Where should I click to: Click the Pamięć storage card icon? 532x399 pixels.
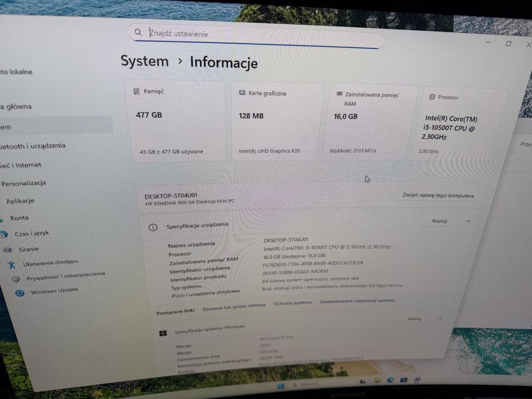point(136,91)
